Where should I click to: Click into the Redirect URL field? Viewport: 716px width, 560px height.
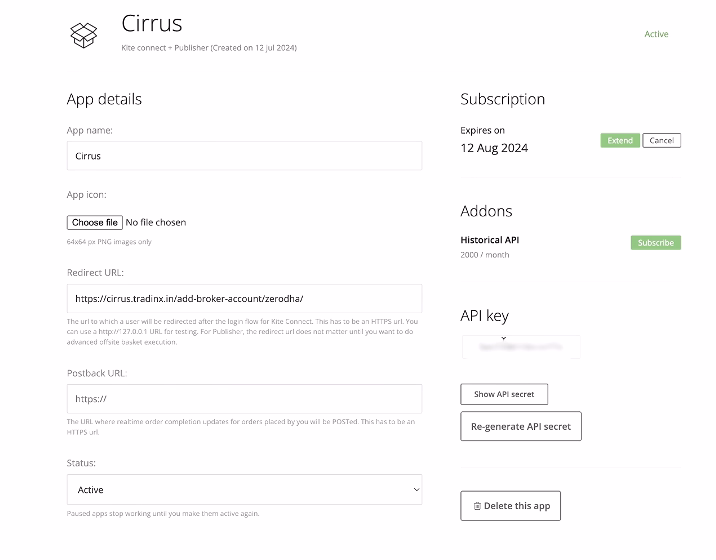(x=244, y=298)
